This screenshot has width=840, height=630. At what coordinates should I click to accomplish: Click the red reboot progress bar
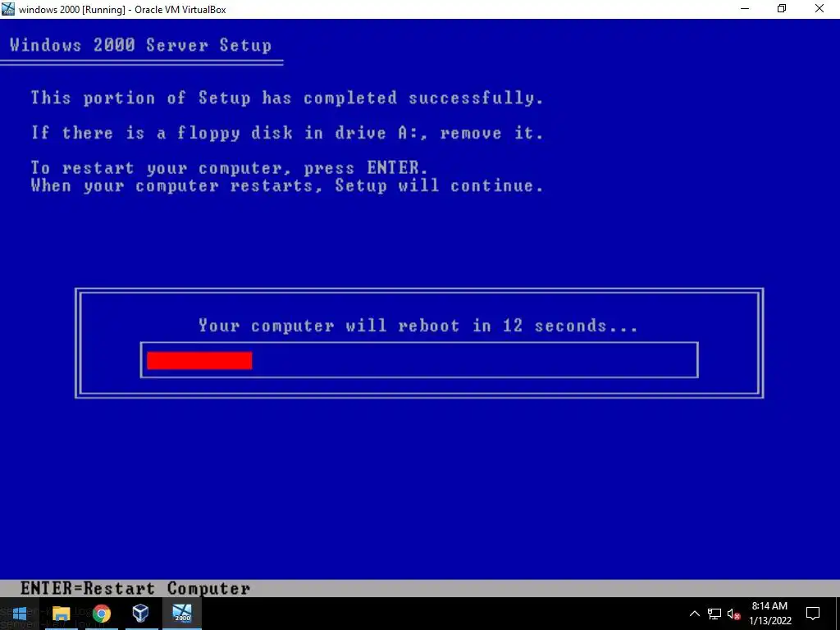click(x=199, y=360)
